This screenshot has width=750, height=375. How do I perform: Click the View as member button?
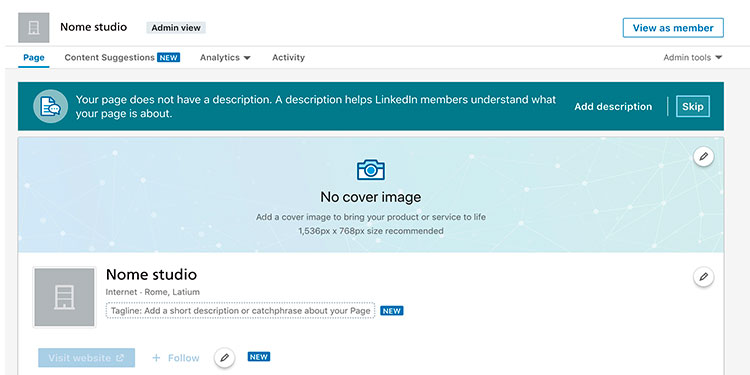pyautogui.click(x=673, y=28)
